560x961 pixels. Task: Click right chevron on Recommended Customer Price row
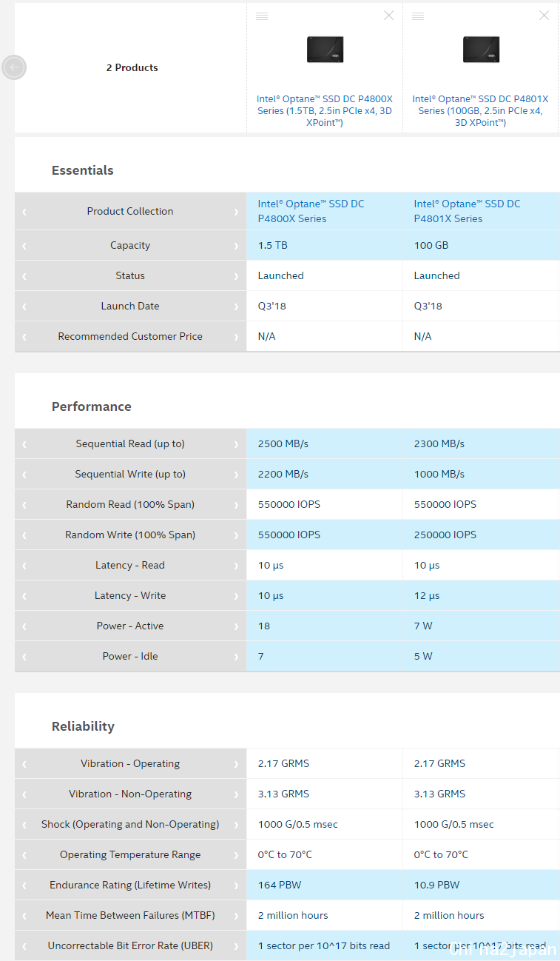pyautogui.click(x=236, y=337)
